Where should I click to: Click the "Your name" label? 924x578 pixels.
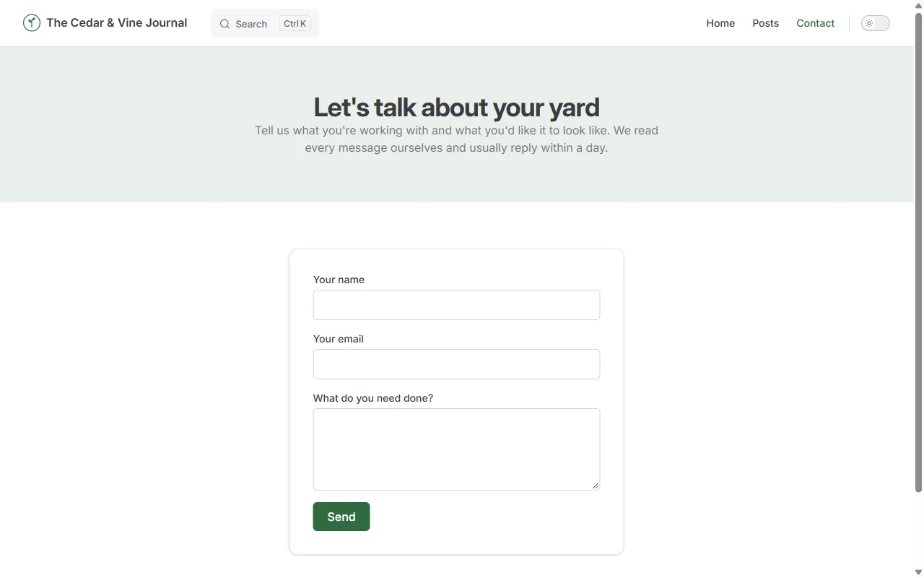click(x=339, y=280)
